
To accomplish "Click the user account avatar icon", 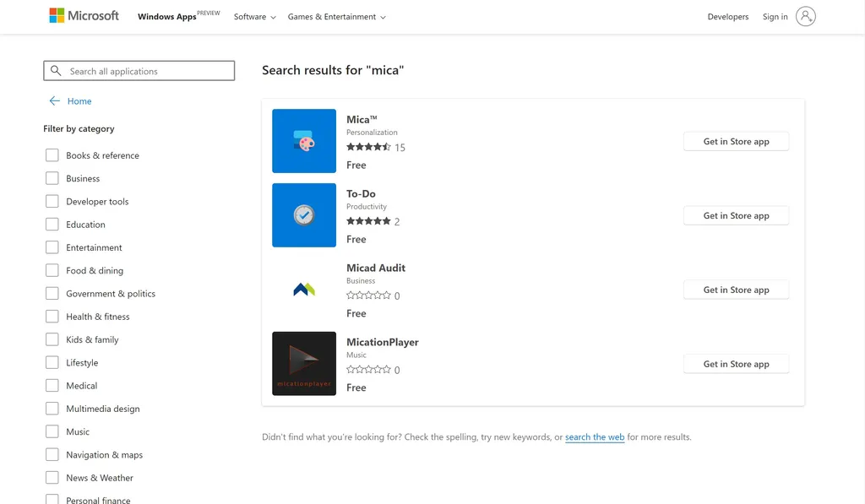I will click(805, 17).
